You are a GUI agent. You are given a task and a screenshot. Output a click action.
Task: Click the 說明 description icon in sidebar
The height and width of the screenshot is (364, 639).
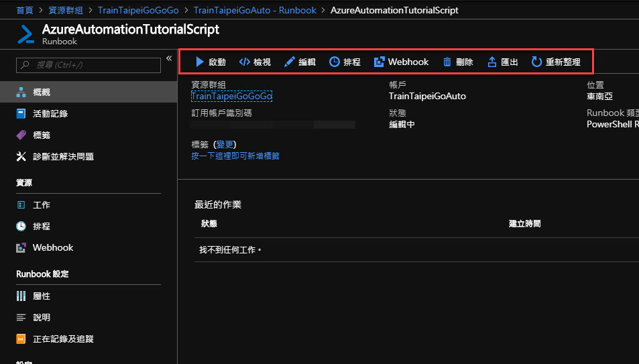tap(21, 317)
